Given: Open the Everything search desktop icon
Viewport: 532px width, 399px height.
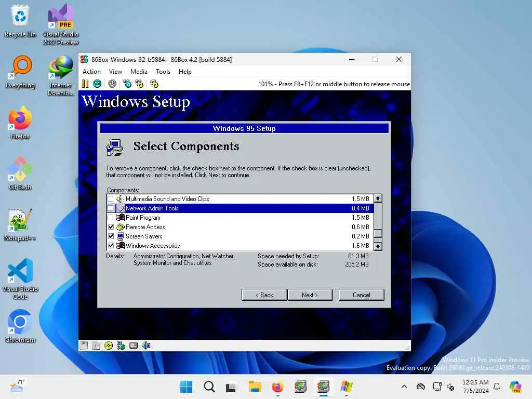Looking at the screenshot, I should click(x=20, y=72).
